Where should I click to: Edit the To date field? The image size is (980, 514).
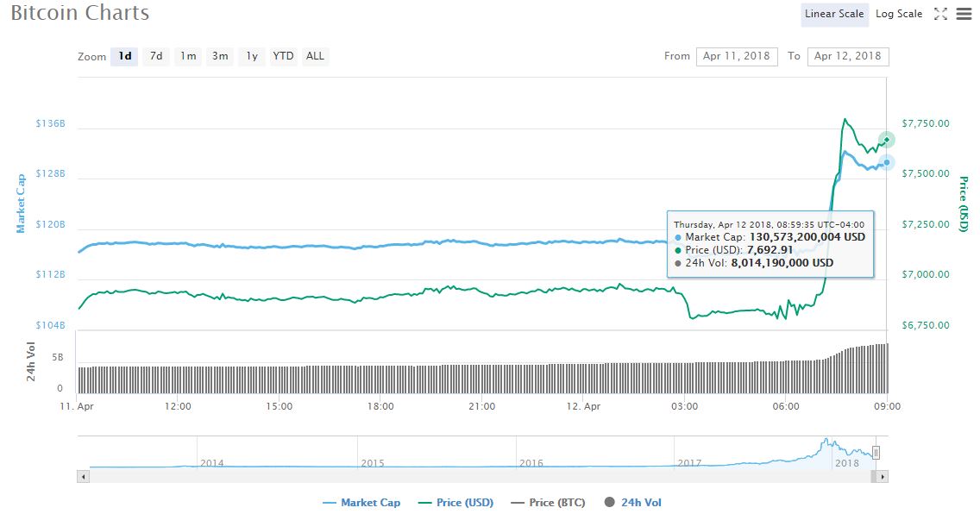point(848,56)
